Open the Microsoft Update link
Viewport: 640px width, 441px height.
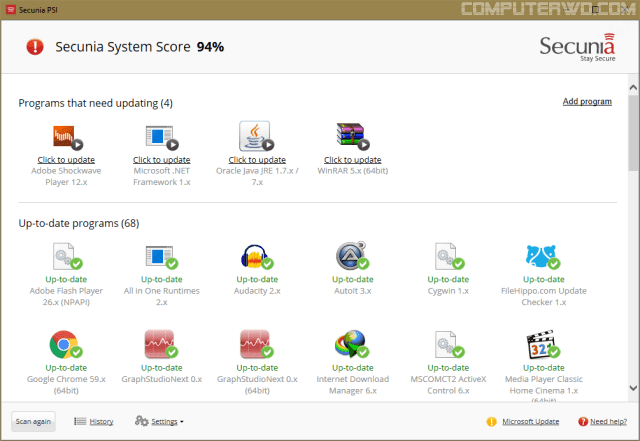531,421
